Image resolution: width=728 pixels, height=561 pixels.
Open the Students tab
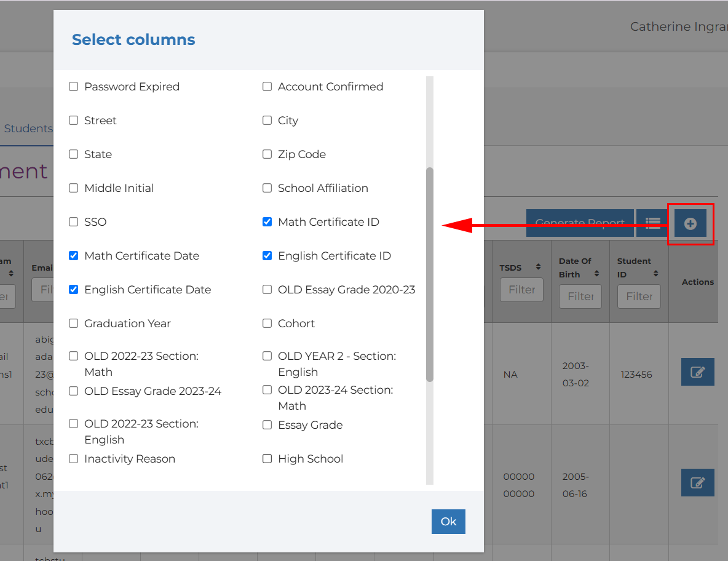coord(28,129)
